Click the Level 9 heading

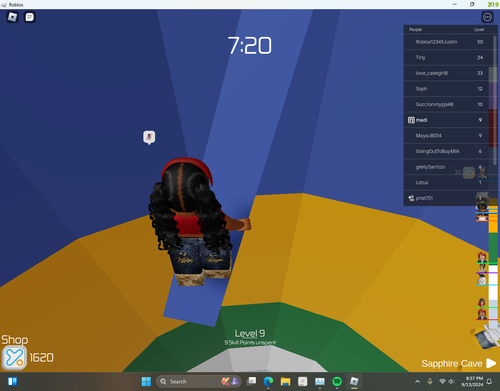tap(250, 333)
